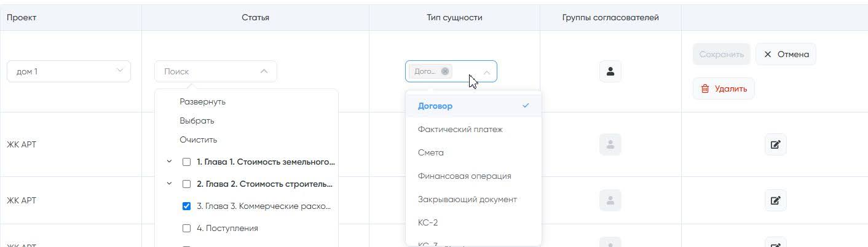The image size is (868, 247).
Task: Click the Поиск article search field
Action: pos(209,71)
